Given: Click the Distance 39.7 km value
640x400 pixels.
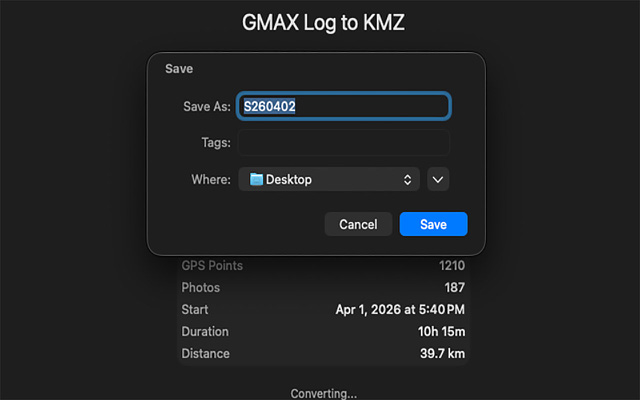Looking at the screenshot, I should (442, 353).
